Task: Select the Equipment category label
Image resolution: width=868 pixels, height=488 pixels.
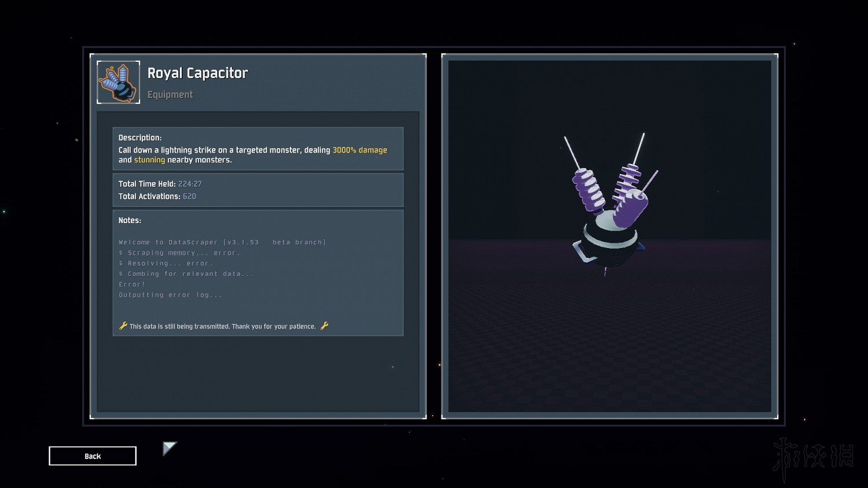Action: coord(170,95)
